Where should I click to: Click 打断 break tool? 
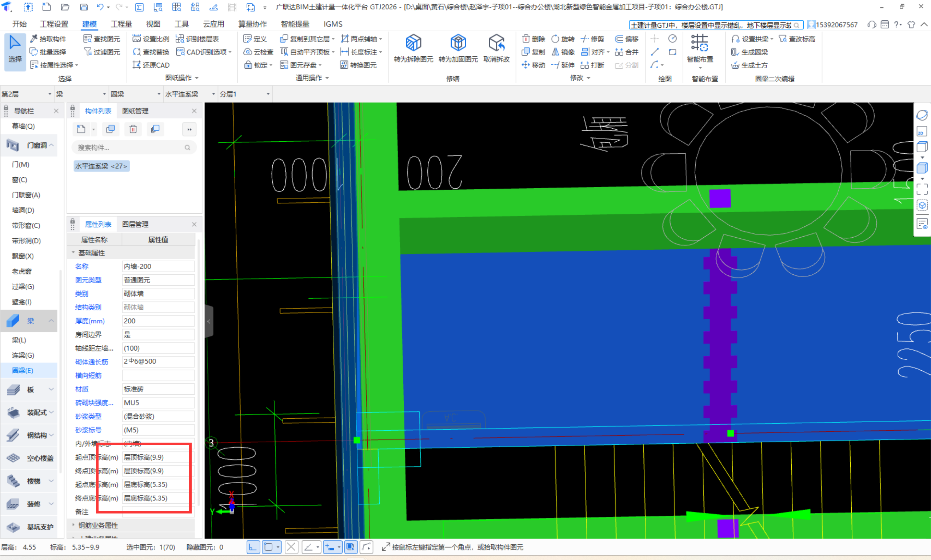pyautogui.click(x=592, y=65)
